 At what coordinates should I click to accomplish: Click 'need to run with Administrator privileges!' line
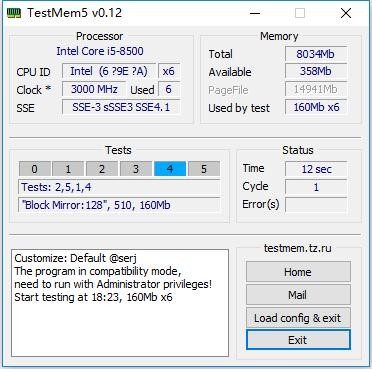pos(113,284)
